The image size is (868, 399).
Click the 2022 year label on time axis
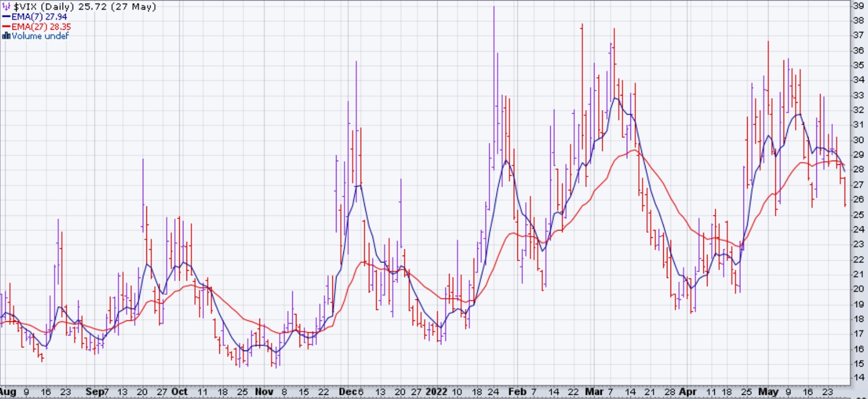click(x=436, y=392)
